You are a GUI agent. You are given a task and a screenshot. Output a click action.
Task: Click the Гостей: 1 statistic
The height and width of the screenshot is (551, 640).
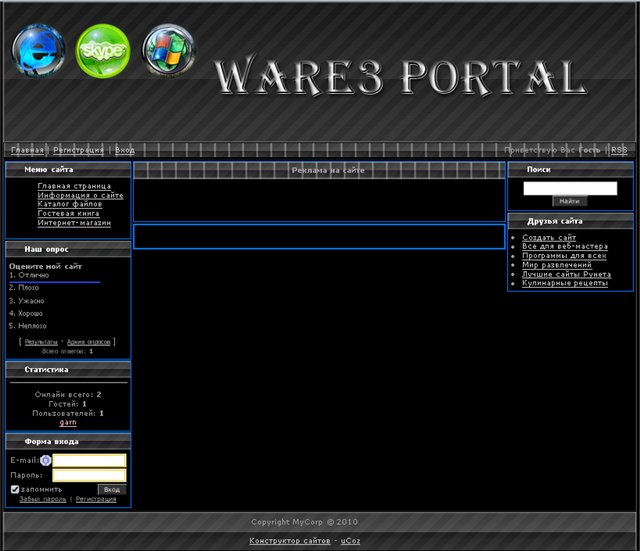[x=67, y=404]
